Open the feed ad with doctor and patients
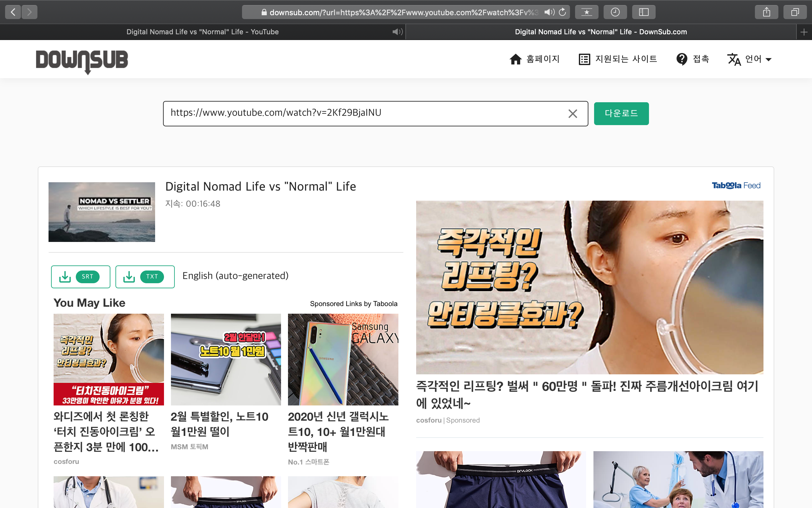The image size is (812, 508). click(678, 479)
